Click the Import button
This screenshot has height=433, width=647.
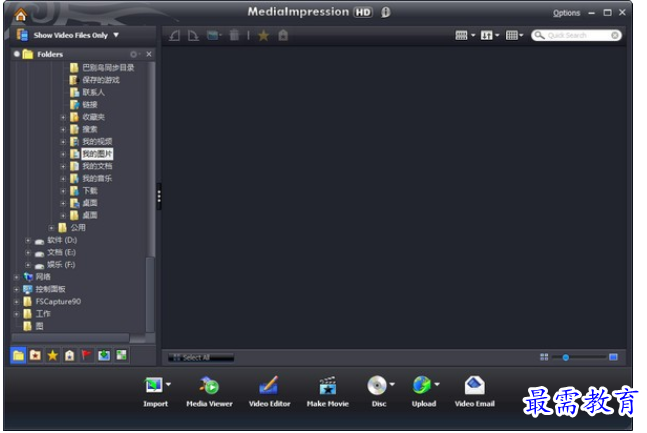(x=155, y=392)
